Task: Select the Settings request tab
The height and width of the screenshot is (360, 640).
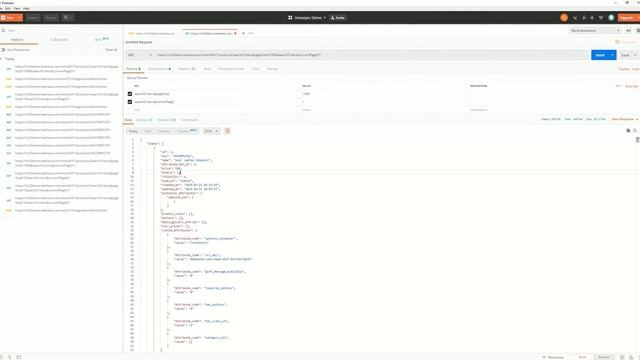Action: click(272, 69)
